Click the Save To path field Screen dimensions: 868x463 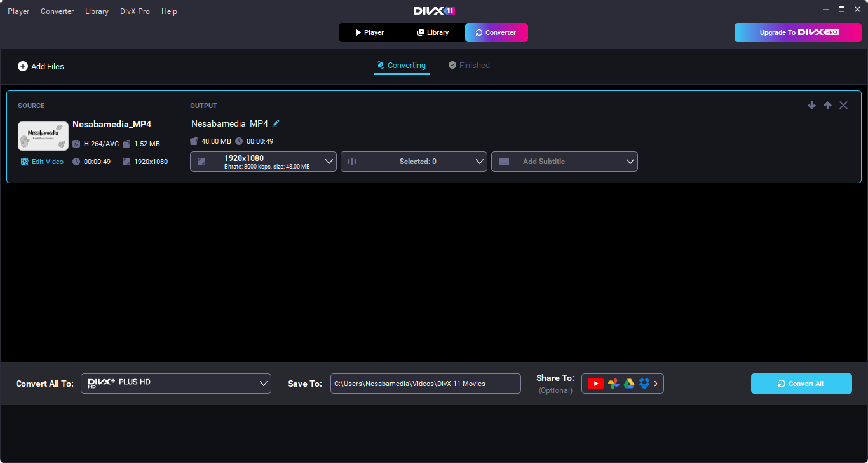point(425,384)
